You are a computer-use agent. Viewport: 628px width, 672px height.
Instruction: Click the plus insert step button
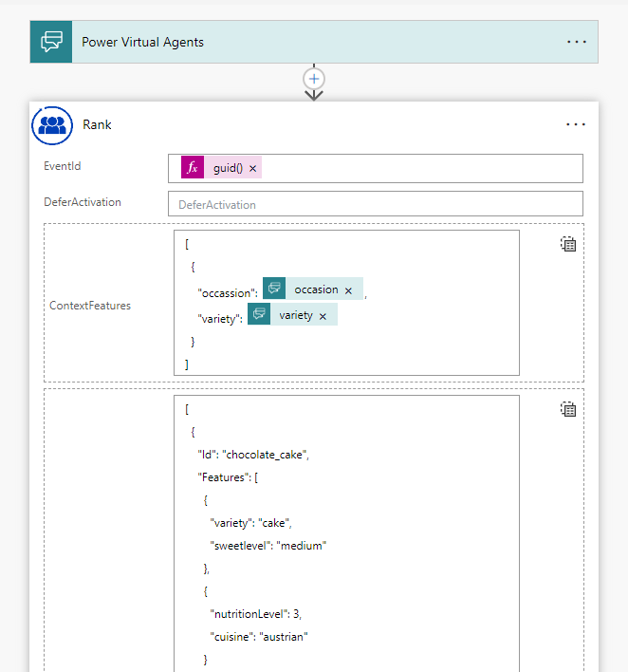[x=314, y=78]
